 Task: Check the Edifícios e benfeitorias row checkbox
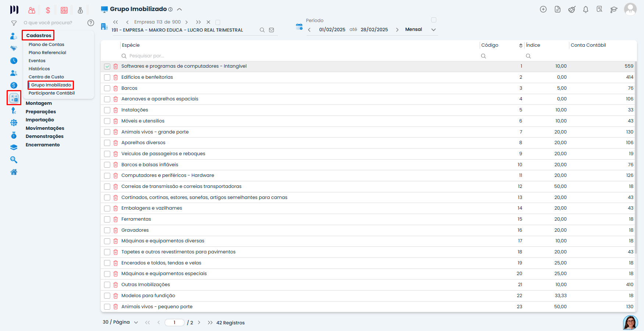click(107, 78)
